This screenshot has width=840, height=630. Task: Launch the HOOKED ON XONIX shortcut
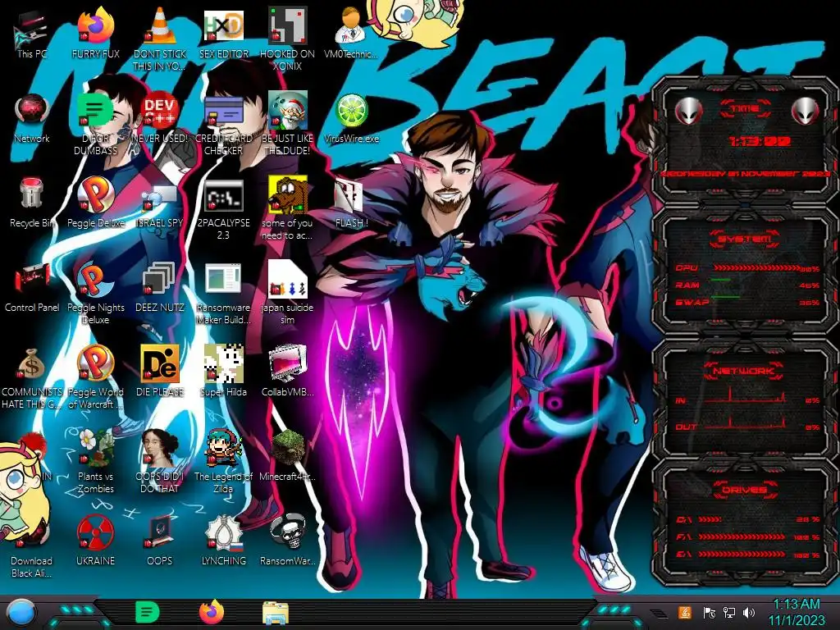287,39
